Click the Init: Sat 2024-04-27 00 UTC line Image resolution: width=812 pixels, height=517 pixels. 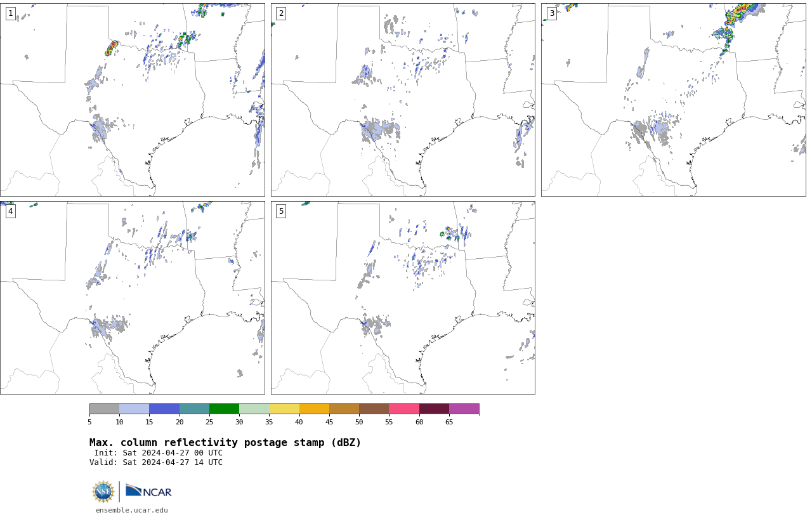click(158, 453)
